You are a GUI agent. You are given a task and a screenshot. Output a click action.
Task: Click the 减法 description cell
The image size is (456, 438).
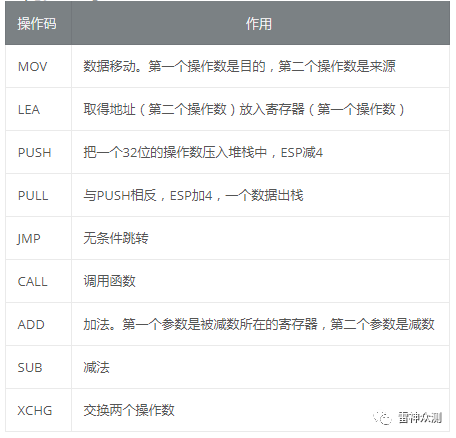[260, 367]
